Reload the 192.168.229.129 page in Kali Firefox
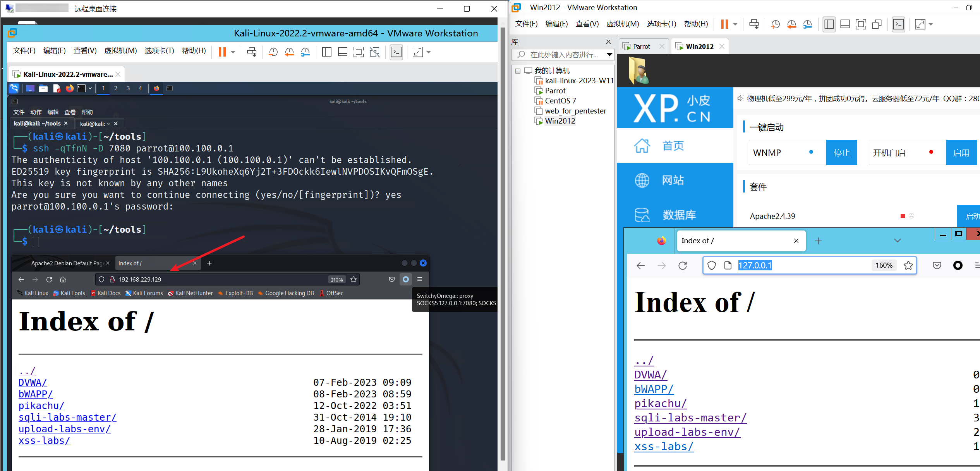The height and width of the screenshot is (471, 980). pos(49,279)
